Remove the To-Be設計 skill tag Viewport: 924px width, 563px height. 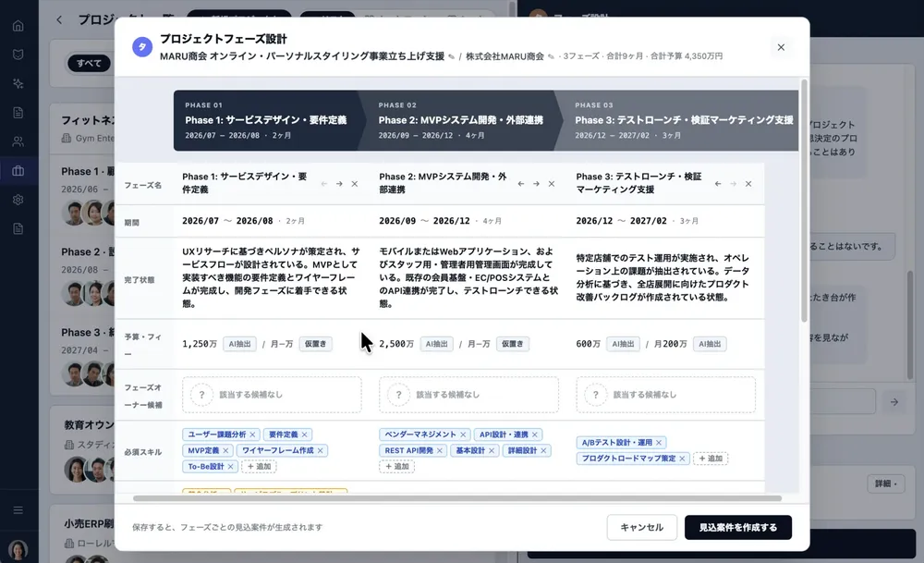pos(231,466)
